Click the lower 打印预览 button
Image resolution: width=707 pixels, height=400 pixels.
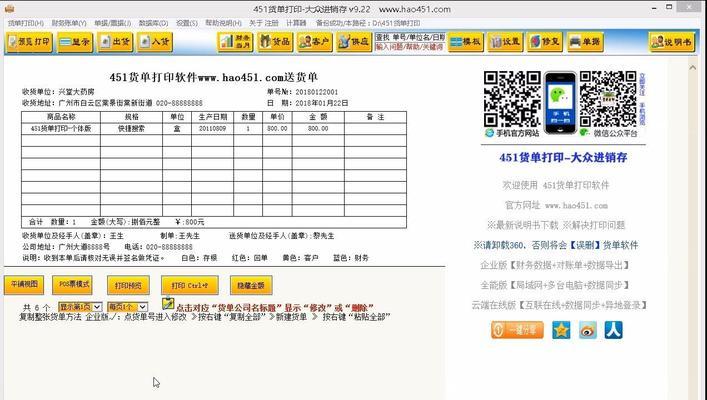point(129,285)
